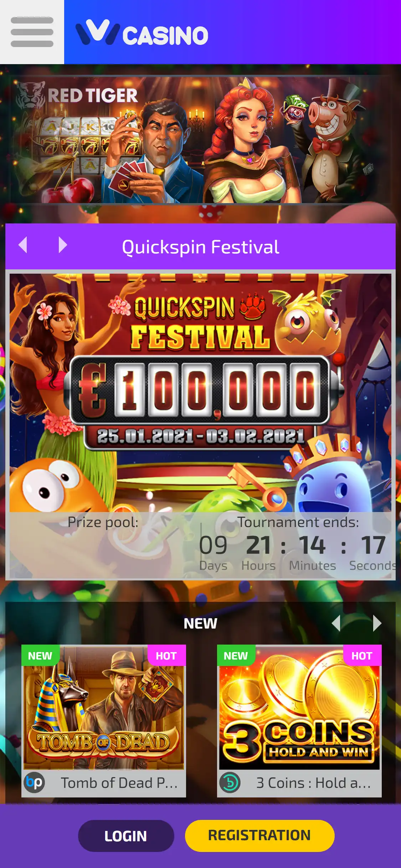
Task: Go to previous new games arrow
Action: [336, 623]
